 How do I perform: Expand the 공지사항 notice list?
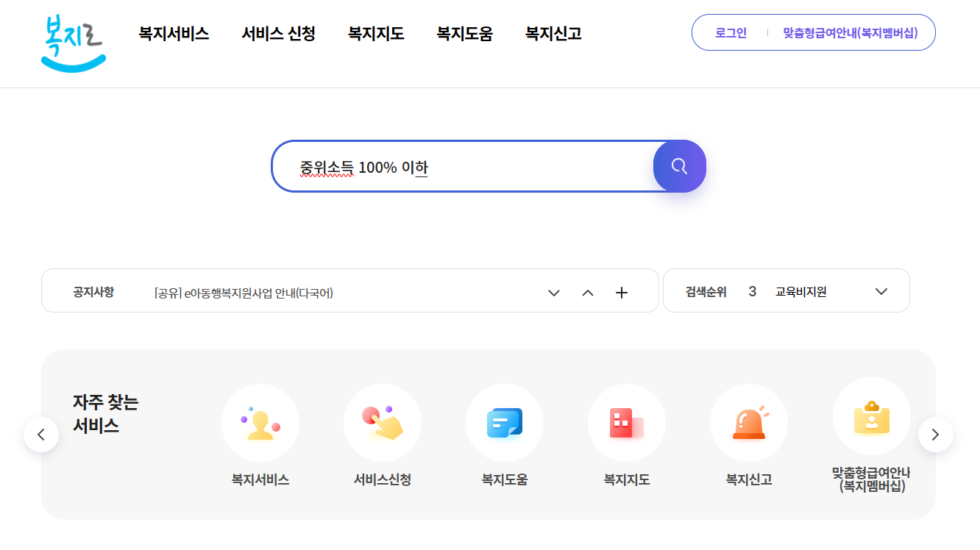(553, 292)
